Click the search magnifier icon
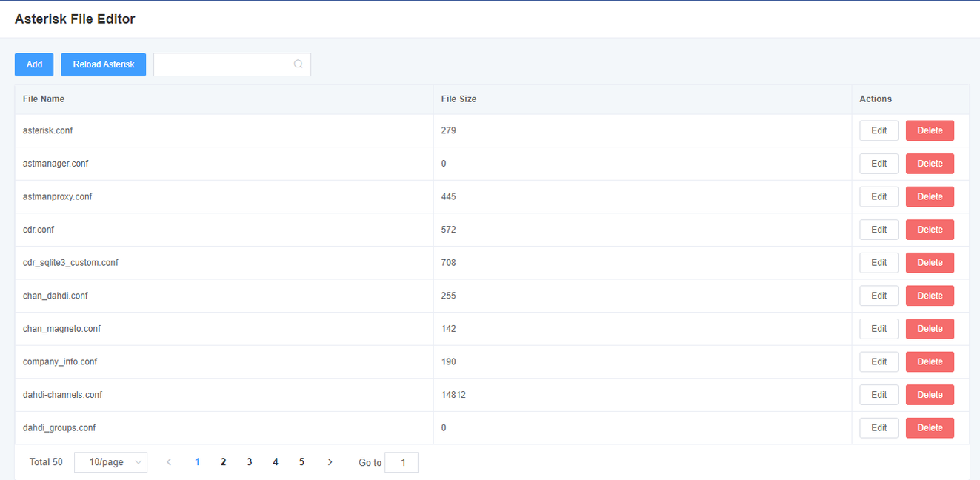 298,64
